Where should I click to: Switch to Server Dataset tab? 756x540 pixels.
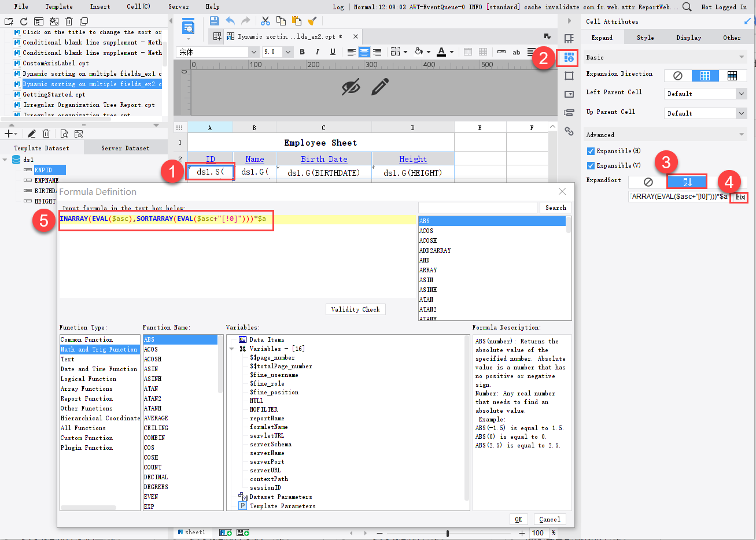(x=126, y=148)
